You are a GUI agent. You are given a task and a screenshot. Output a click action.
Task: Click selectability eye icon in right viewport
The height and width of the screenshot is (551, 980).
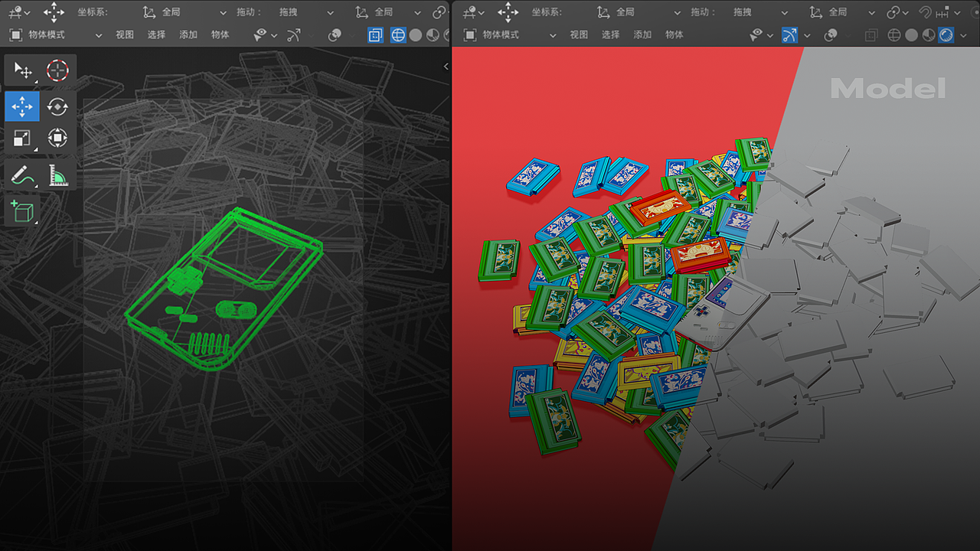click(x=756, y=35)
